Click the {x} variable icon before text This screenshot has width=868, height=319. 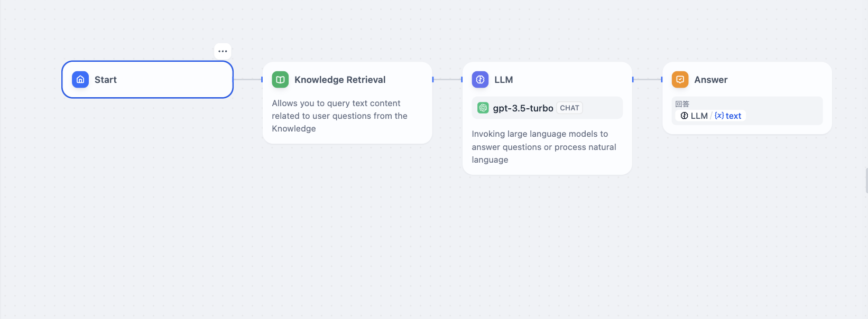pyautogui.click(x=719, y=116)
